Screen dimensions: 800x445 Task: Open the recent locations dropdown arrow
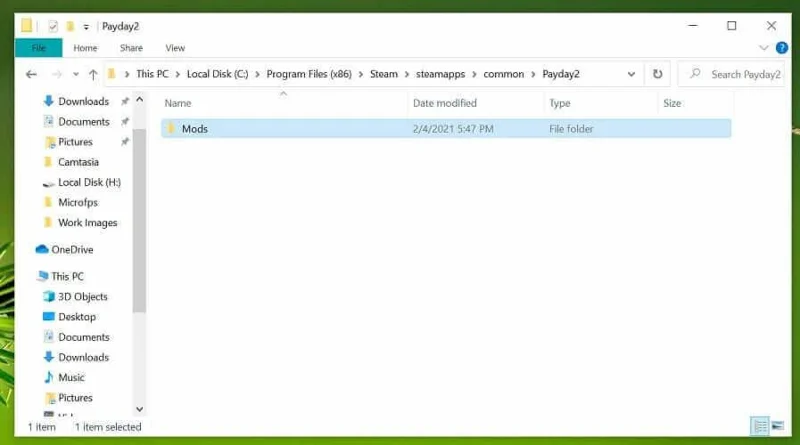coord(76,75)
